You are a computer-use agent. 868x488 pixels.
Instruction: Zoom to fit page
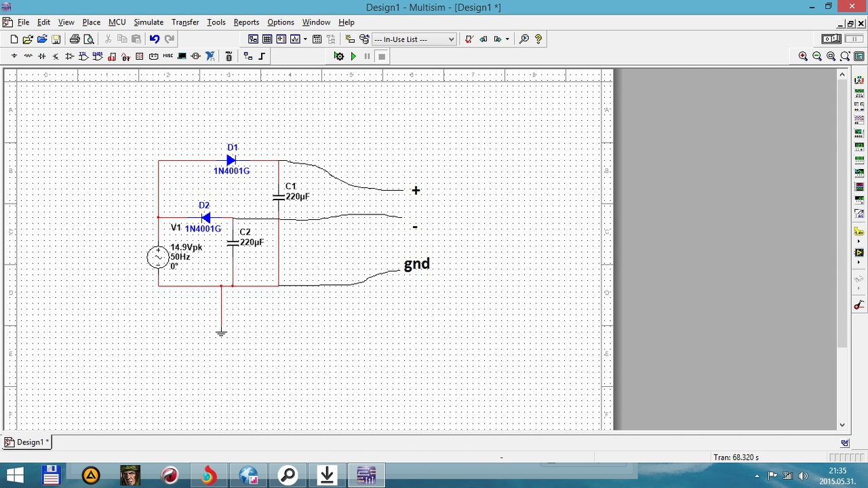(x=845, y=56)
